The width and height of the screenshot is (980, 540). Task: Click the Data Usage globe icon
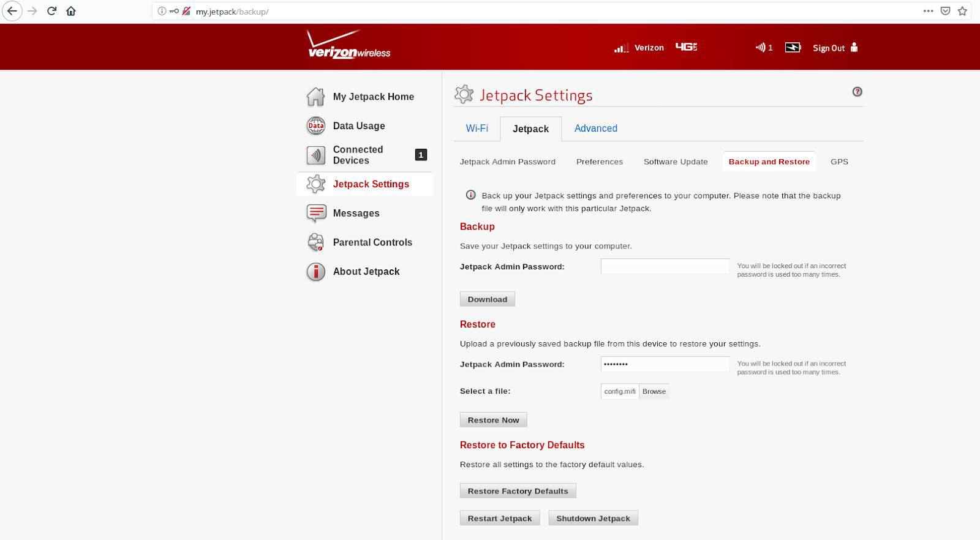315,126
